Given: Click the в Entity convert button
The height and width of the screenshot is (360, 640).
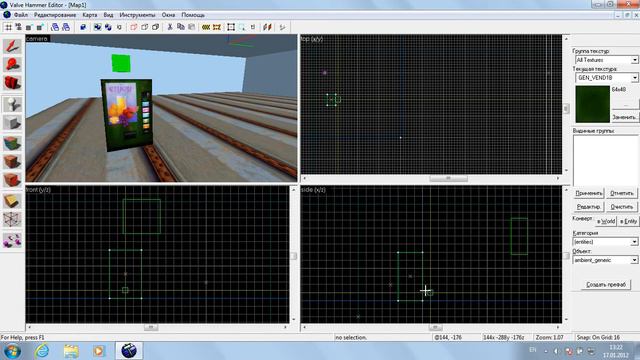Looking at the screenshot, I should point(628,221).
